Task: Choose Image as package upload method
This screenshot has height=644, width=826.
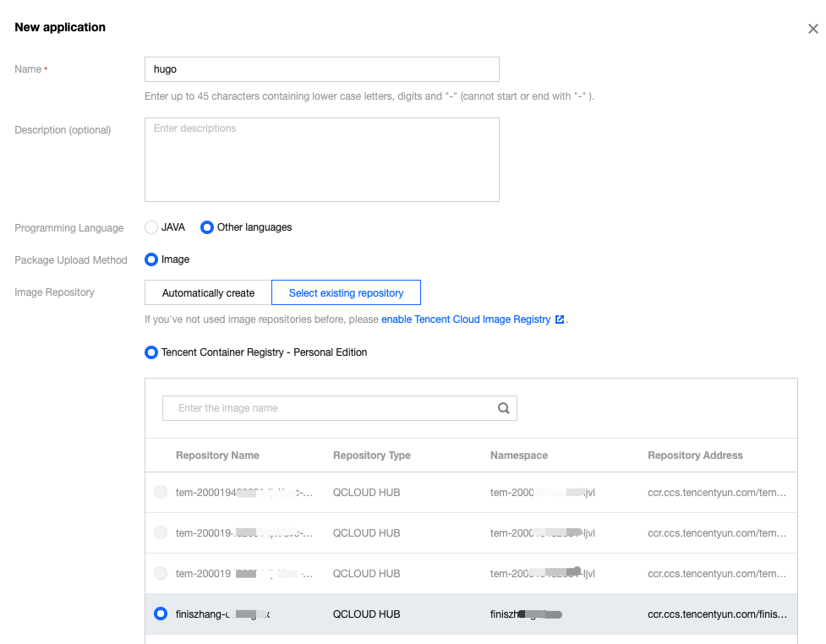Action: [x=150, y=259]
